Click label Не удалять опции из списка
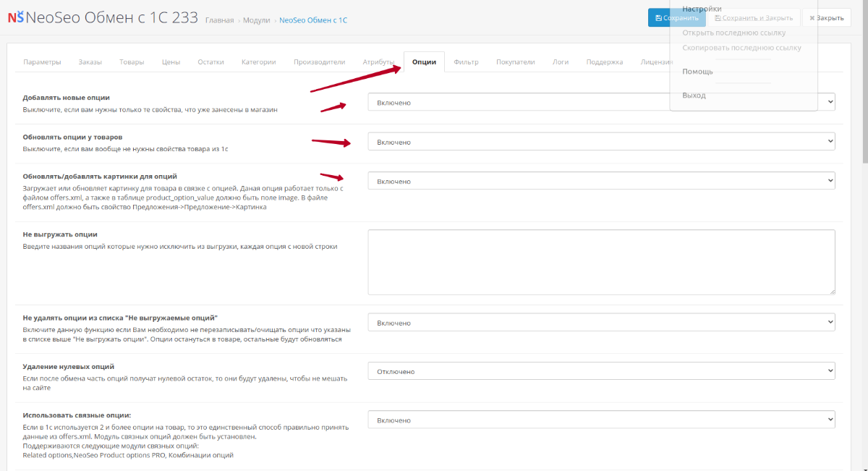Image resolution: width=868 pixels, height=471 pixels. (x=120, y=318)
